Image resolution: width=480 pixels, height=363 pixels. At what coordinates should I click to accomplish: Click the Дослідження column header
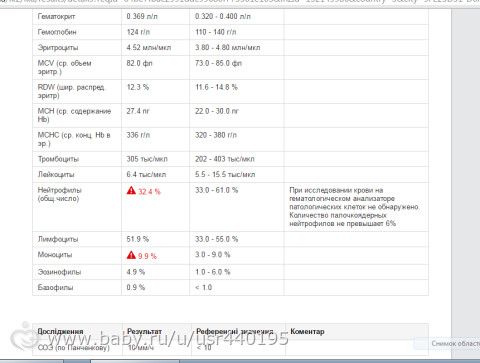[x=60, y=332]
